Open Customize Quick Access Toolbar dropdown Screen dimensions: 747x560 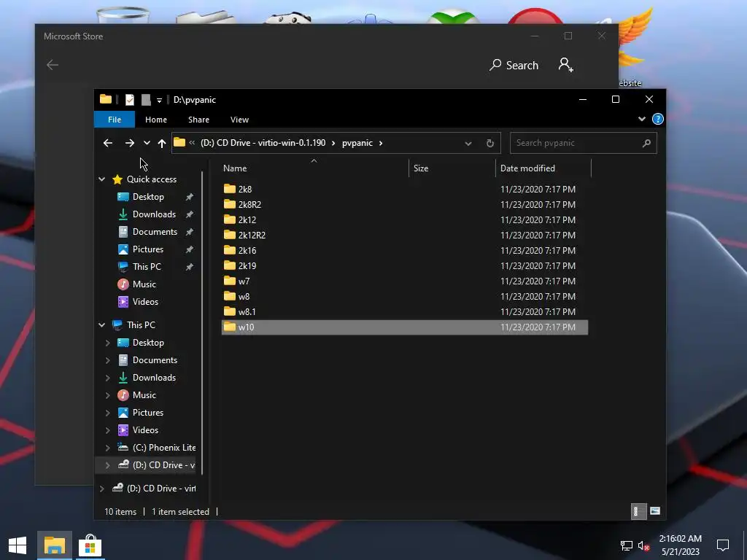[x=159, y=100]
